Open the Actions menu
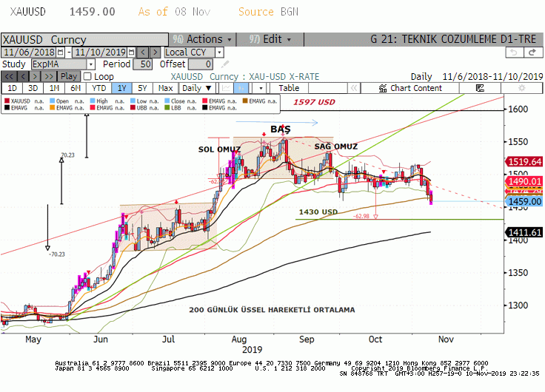Screen dimensions: 545x392 [x=203, y=39]
